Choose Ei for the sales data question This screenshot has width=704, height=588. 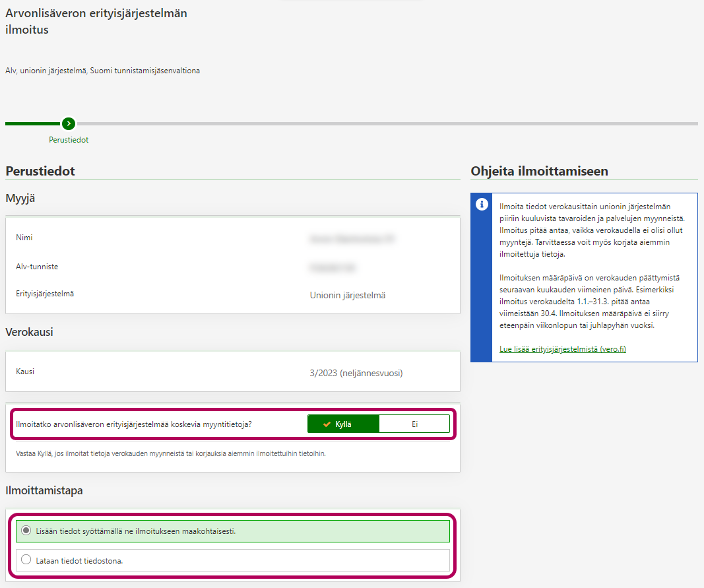(414, 424)
